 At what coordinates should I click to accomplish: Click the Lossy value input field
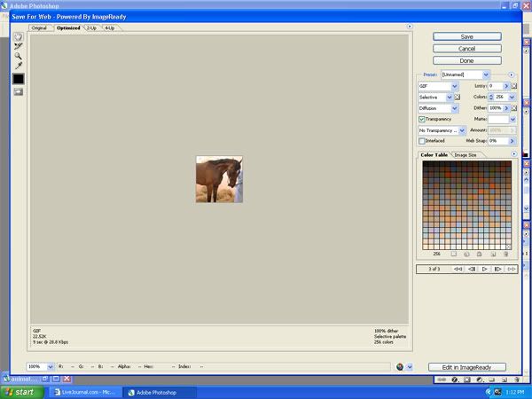click(x=496, y=86)
